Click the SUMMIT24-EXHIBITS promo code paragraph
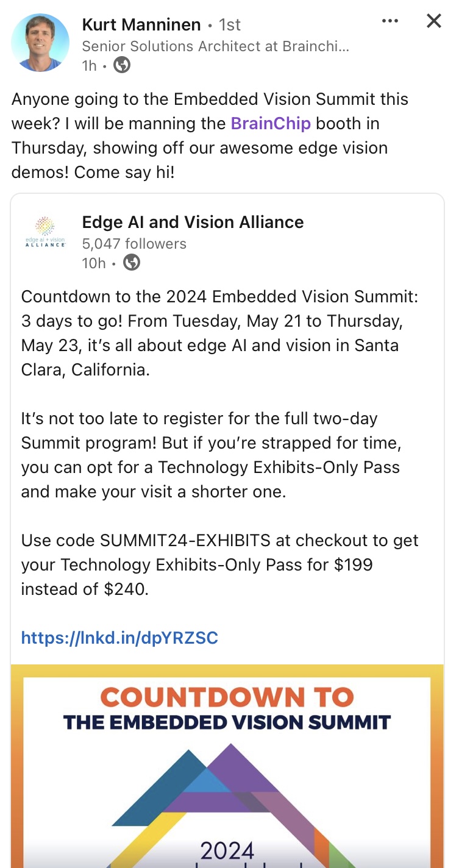The image size is (459, 868). pos(220,564)
